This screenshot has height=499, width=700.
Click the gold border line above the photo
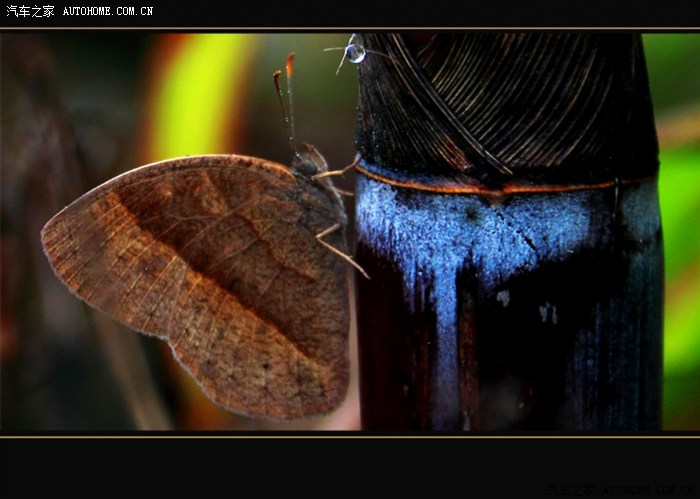pyautogui.click(x=350, y=29)
